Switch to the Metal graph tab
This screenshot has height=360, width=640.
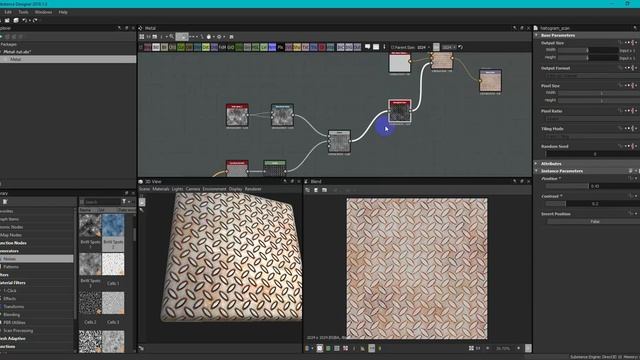pyautogui.click(x=150, y=28)
